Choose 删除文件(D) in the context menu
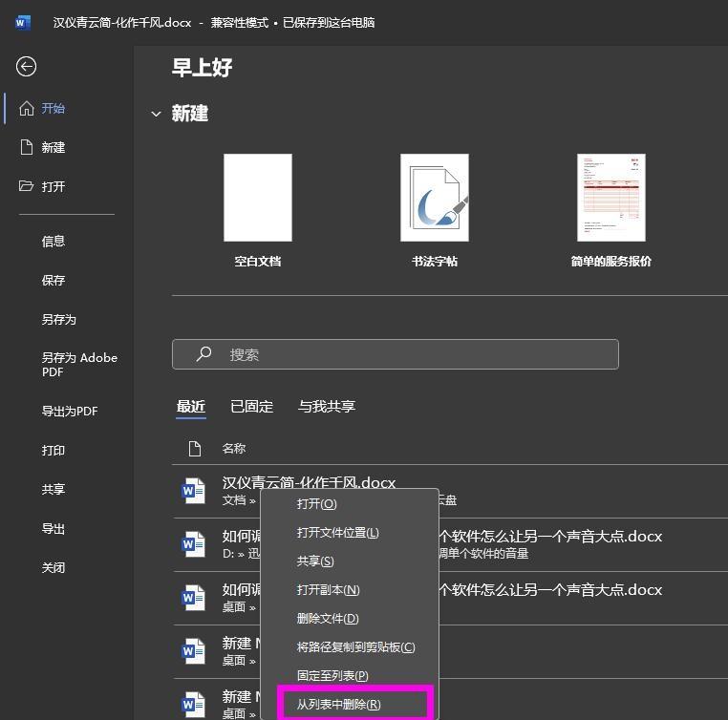Viewport: 728px width, 720px height. (x=350, y=619)
